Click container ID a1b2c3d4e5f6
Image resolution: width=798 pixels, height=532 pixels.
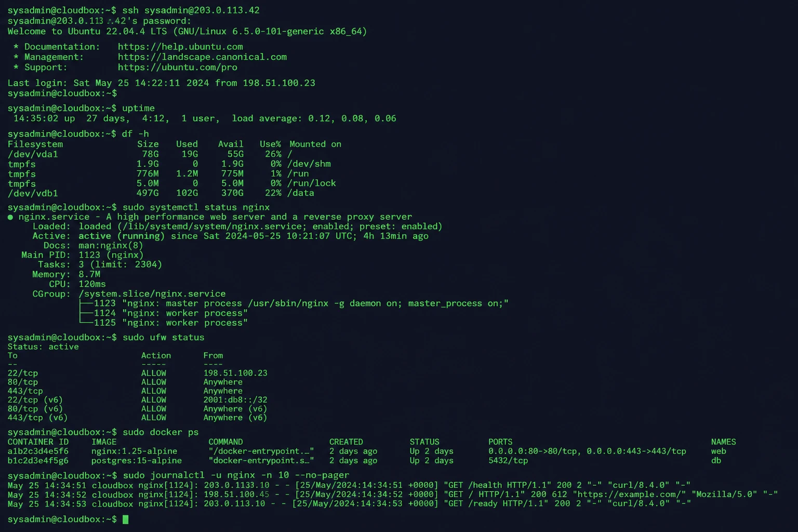pos(38,451)
